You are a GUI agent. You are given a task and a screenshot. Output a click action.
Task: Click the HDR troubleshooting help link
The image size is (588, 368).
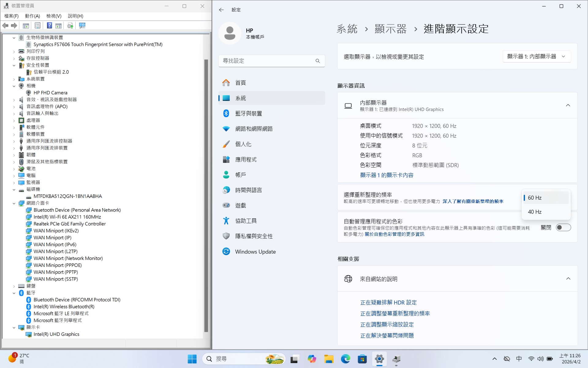[388, 303]
